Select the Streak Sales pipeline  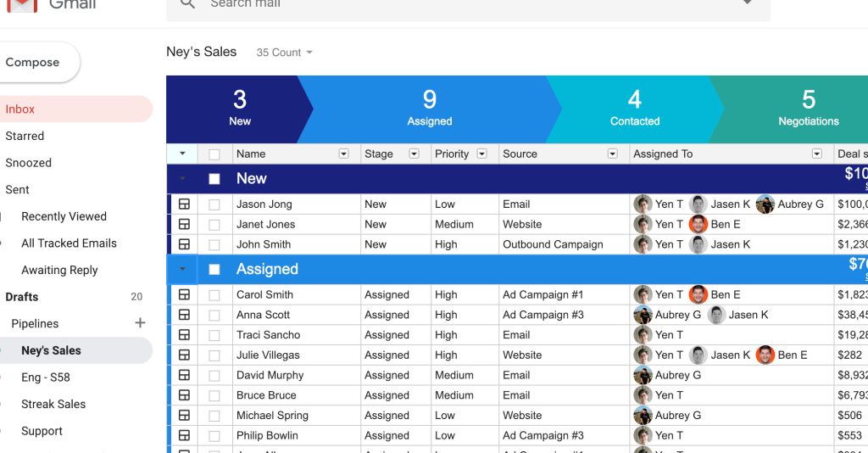pos(53,404)
